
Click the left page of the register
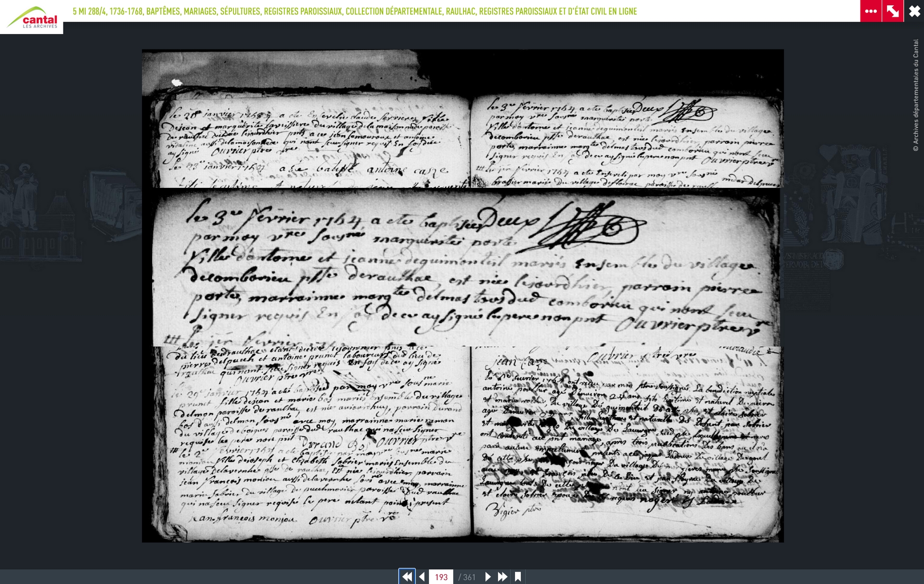(x=308, y=443)
